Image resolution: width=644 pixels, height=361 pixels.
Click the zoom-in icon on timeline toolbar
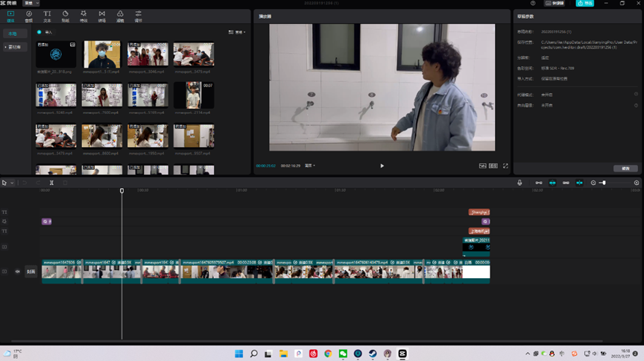(x=637, y=183)
